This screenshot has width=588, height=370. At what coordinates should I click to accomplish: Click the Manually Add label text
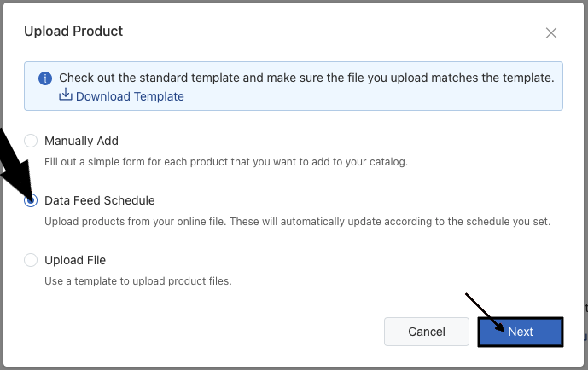point(81,141)
